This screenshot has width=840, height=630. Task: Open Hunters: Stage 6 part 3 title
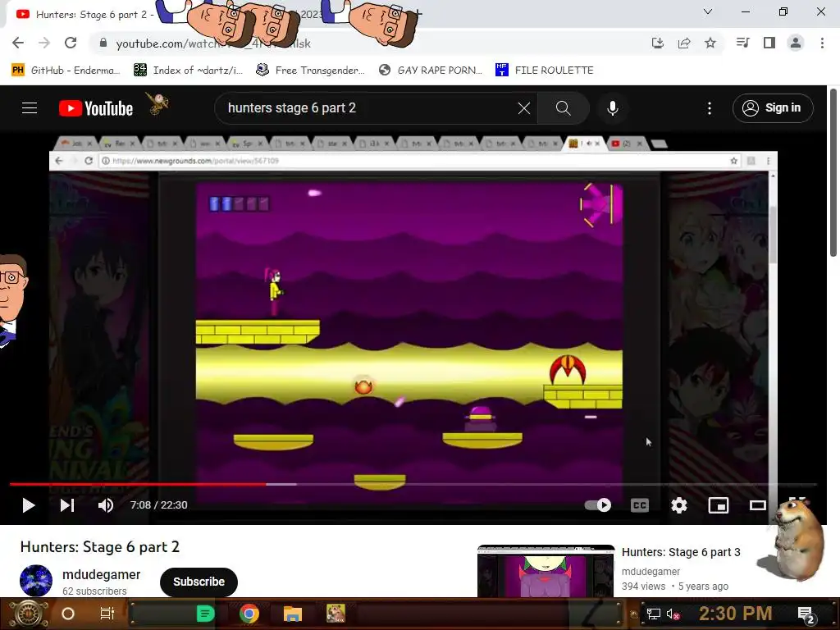click(681, 552)
